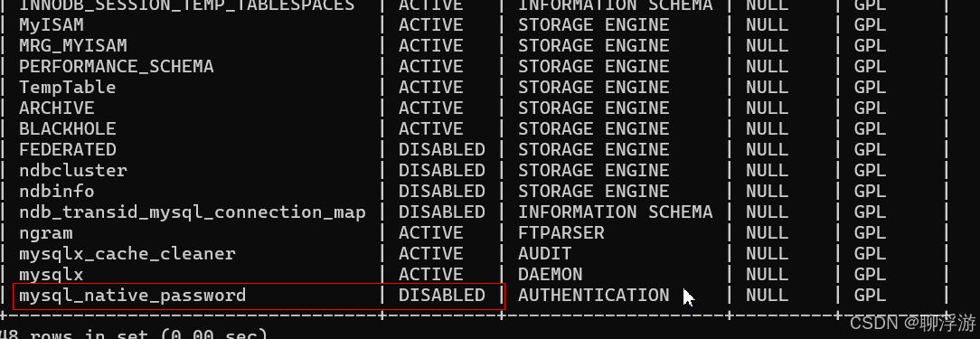
Task: Select MRG_MYISAM row name
Action: (x=73, y=46)
